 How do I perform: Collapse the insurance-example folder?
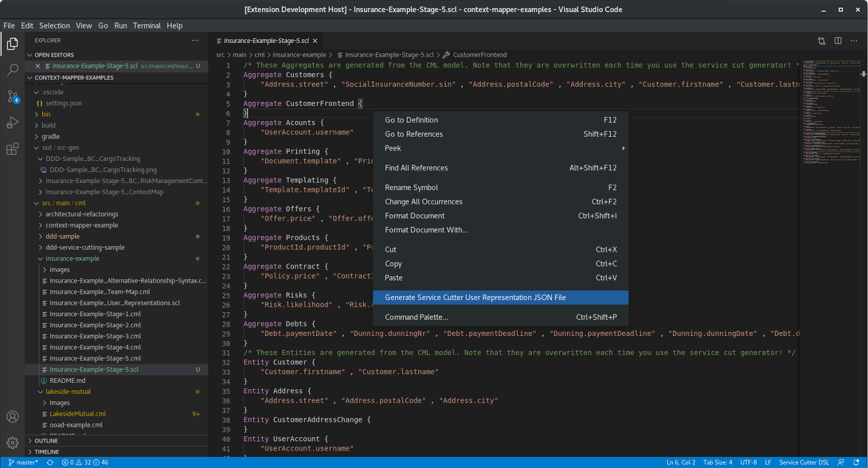click(72, 258)
